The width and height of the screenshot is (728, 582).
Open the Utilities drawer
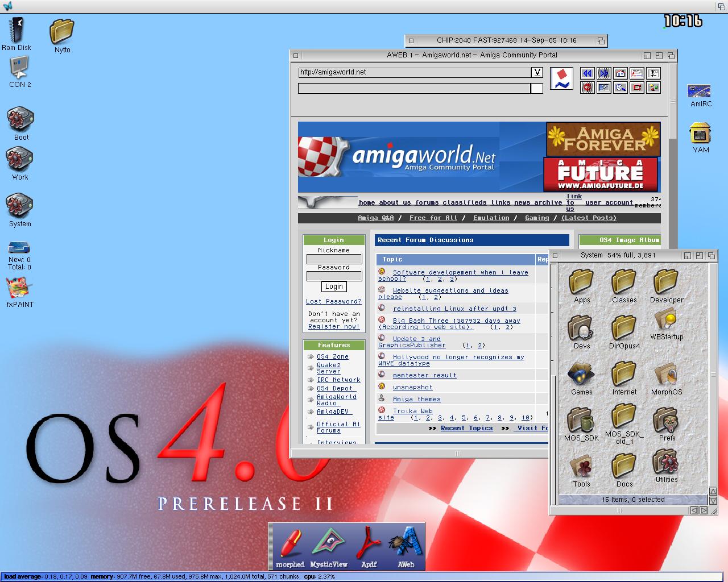pos(667,466)
